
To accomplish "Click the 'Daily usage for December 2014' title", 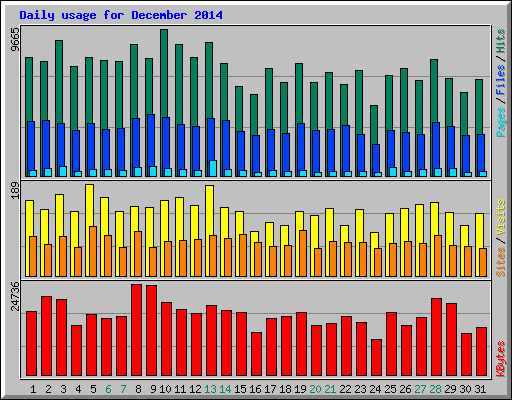I will click(121, 15).
